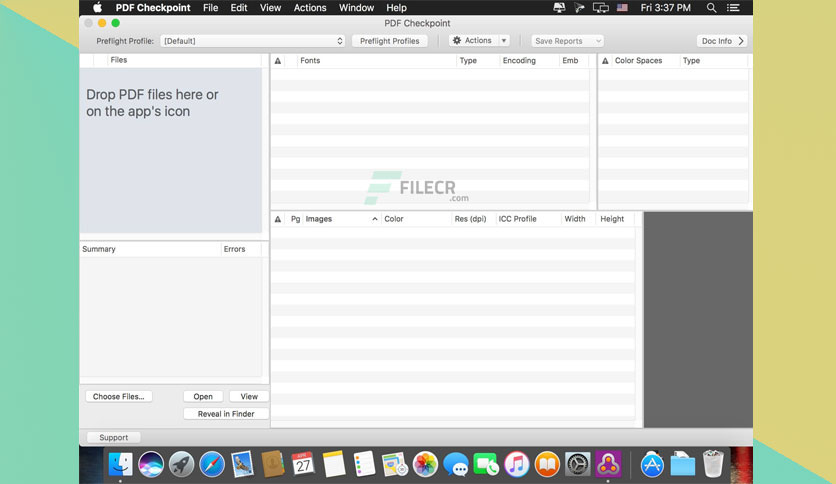Open App Store from the dock
Viewport: 836px width, 484px height.
pos(652,464)
